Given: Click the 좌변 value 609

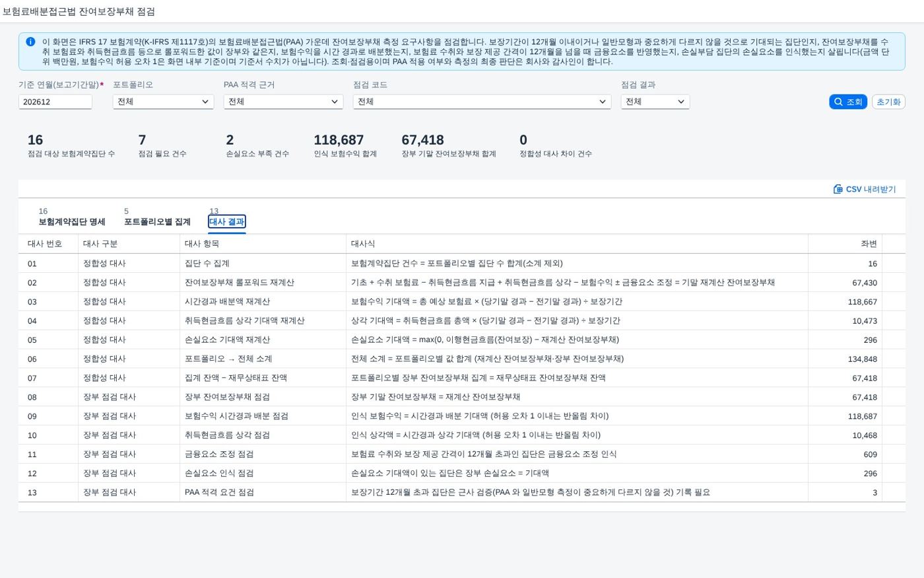Looking at the screenshot, I should pyautogui.click(x=870, y=455).
